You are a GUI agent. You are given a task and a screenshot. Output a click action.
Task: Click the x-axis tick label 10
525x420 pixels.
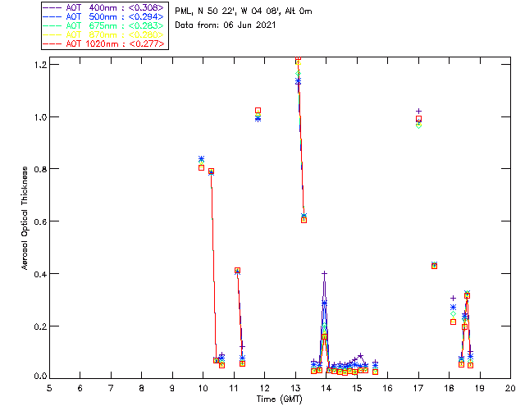point(203,388)
